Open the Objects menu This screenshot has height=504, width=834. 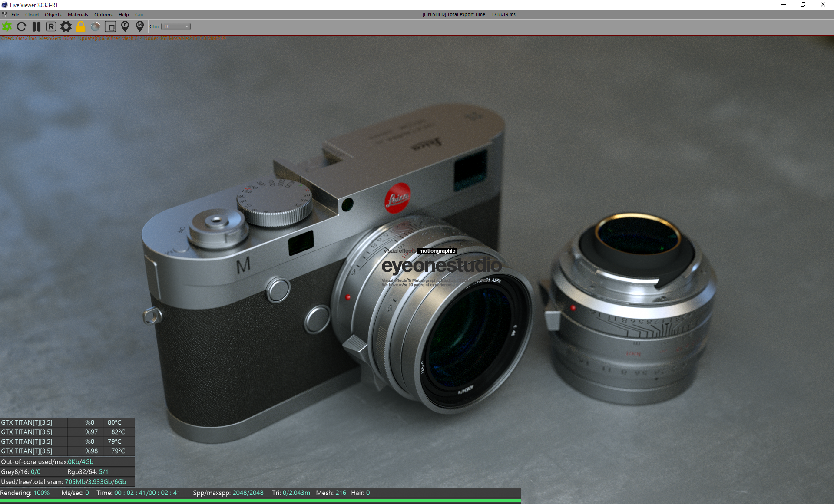(x=53, y=15)
